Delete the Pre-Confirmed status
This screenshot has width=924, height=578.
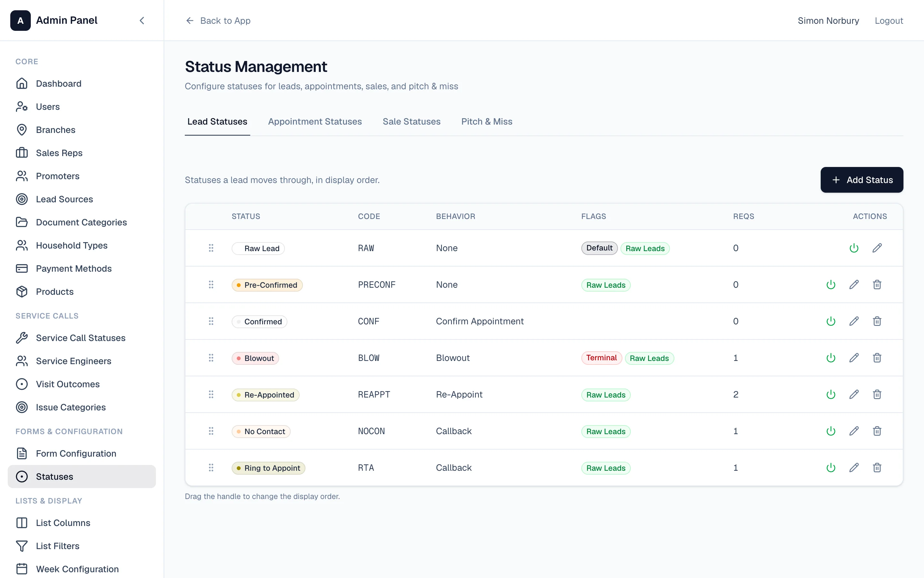(877, 285)
